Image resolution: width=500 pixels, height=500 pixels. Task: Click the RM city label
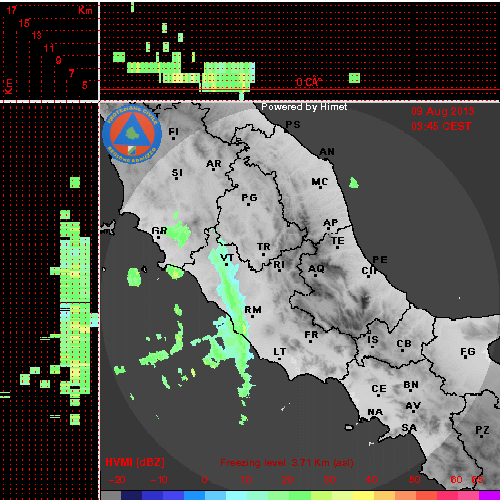tap(253, 310)
